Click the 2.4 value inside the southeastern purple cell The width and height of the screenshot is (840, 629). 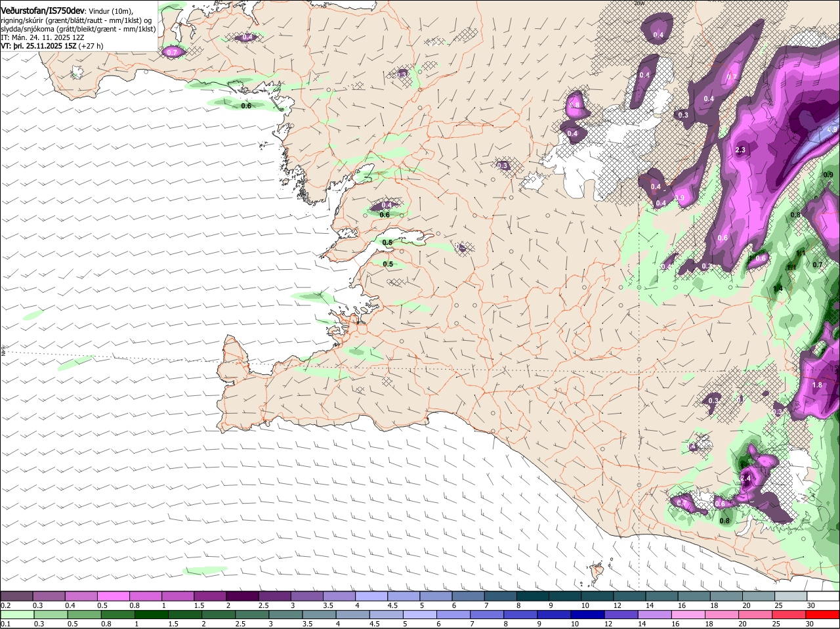pyautogui.click(x=745, y=479)
